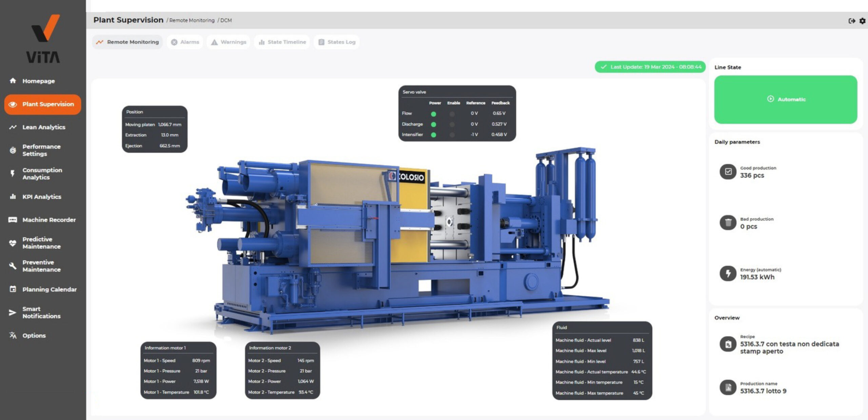Click the home icon in sidebar
Image resolution: width=868 pixels, height=420 pixels.
pyautogui.click(x=13, y=81)
